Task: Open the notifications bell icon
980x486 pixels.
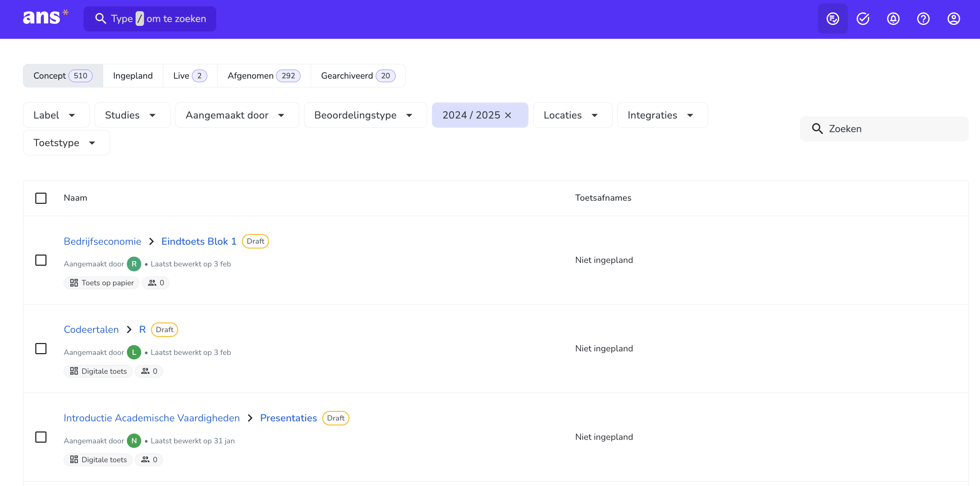Action: click(x=893, y=19)
